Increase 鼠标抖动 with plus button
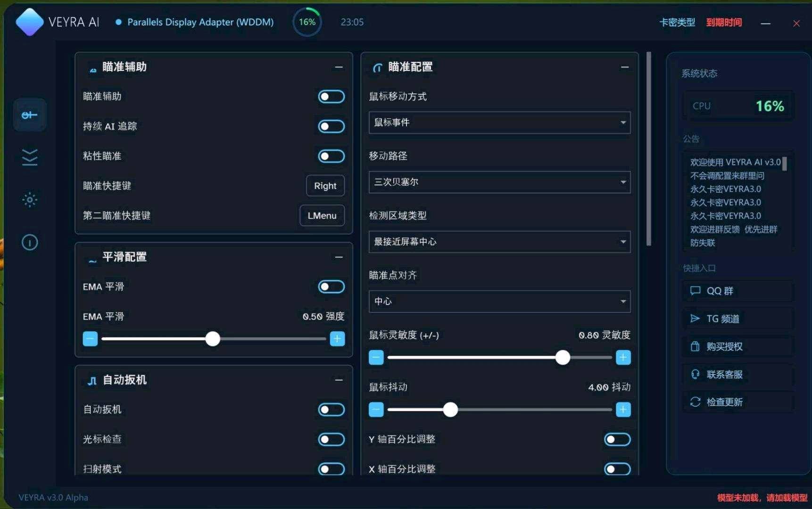The height and width of the screenshot is (509, 812). tap(623, 410)
